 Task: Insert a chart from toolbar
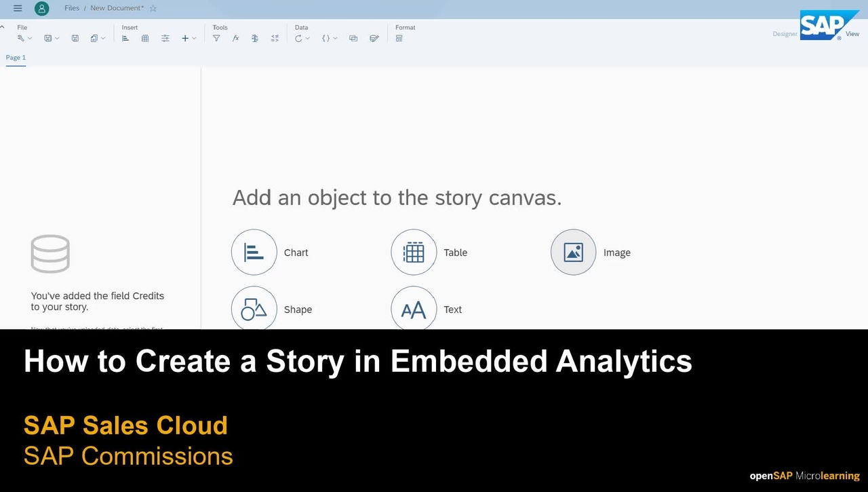point(125,39)
